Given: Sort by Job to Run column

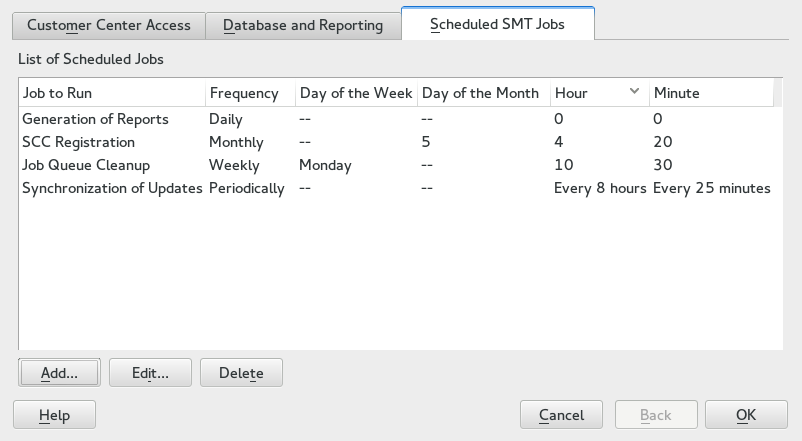Looking at the screenshot, I should click(111, 93).
